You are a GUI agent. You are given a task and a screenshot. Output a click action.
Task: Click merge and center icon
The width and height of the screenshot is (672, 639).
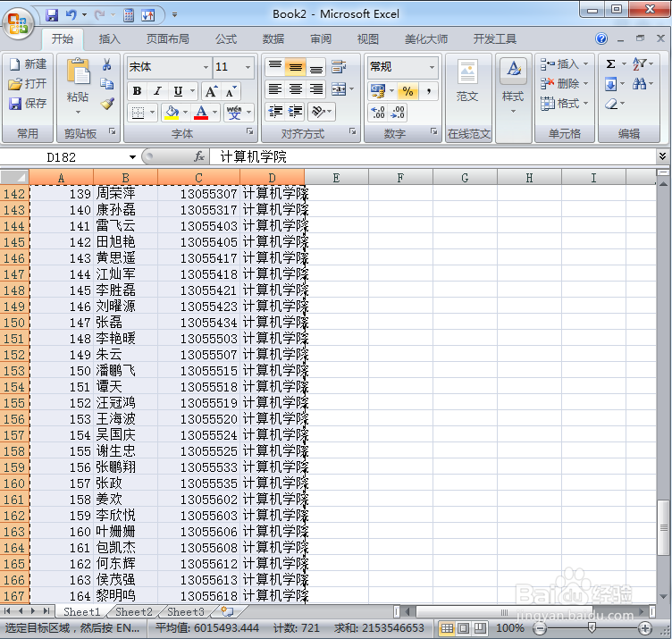339,89
